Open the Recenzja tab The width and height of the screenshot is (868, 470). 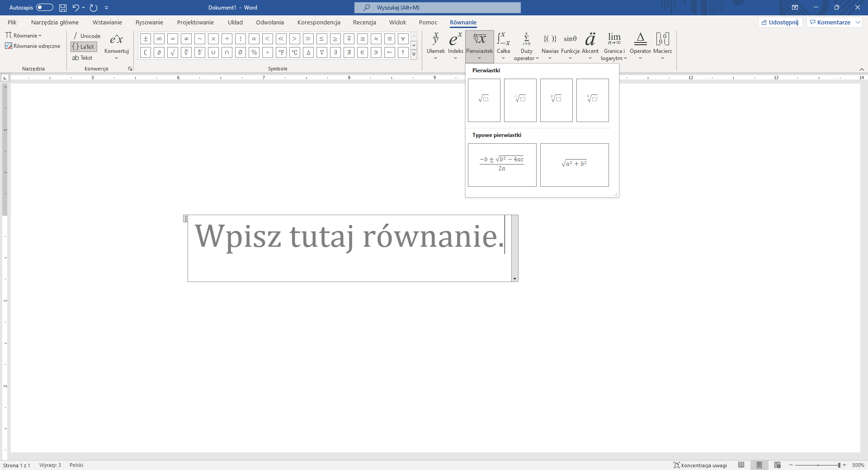364,22
